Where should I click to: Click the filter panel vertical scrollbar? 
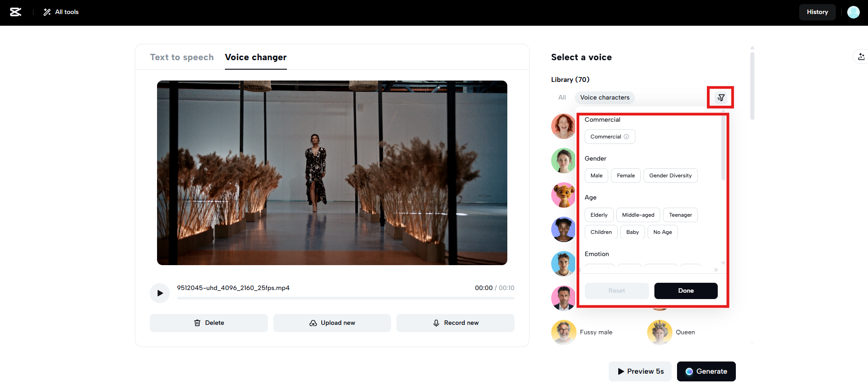(723, 149)
